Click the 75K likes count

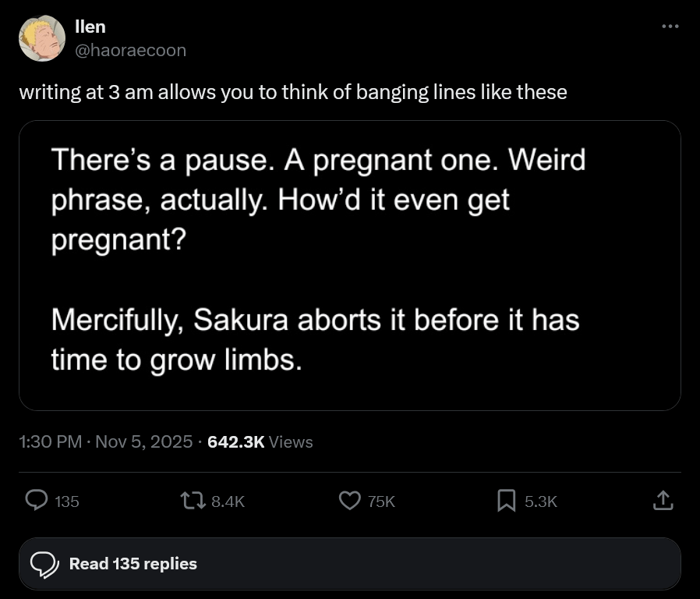380,502
